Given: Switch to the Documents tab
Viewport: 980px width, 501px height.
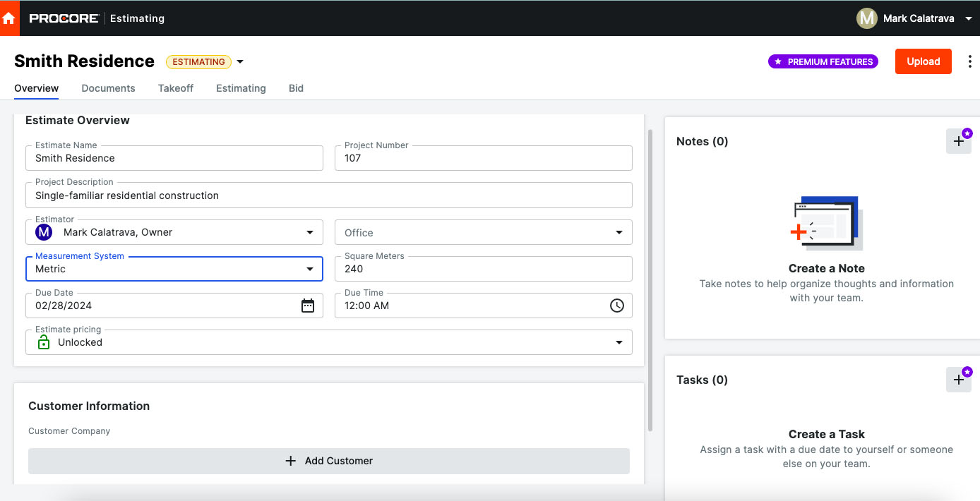Looking at the screenshot, I should point(108,88).
